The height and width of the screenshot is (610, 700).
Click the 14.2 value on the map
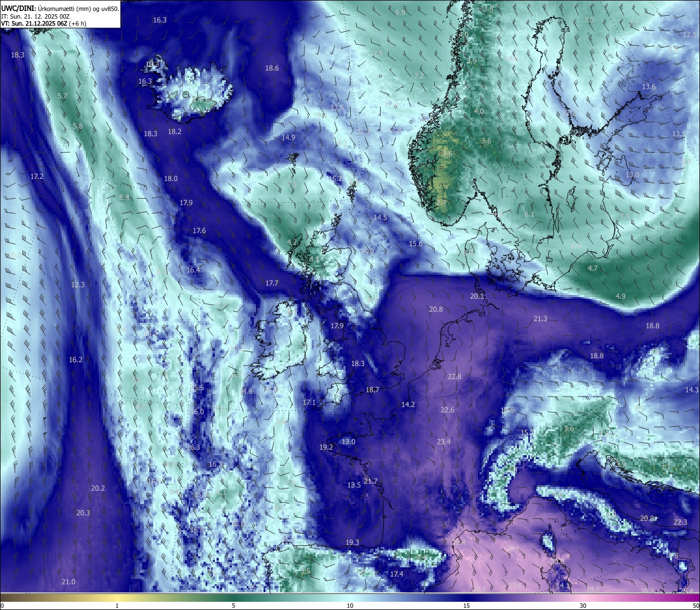coord(408,405)
